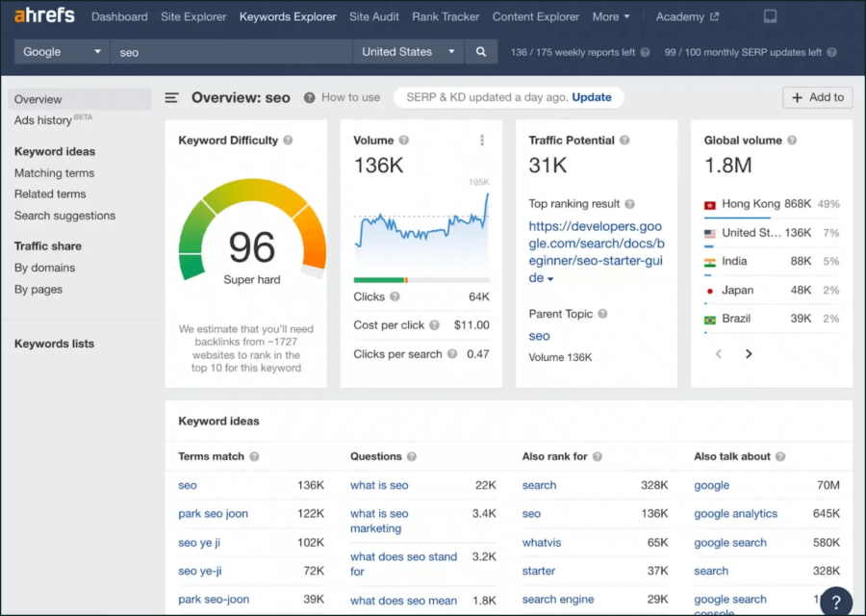Click Also rank for info icon
This screenshot has width=866, height=616.
[x=597, y=457]
